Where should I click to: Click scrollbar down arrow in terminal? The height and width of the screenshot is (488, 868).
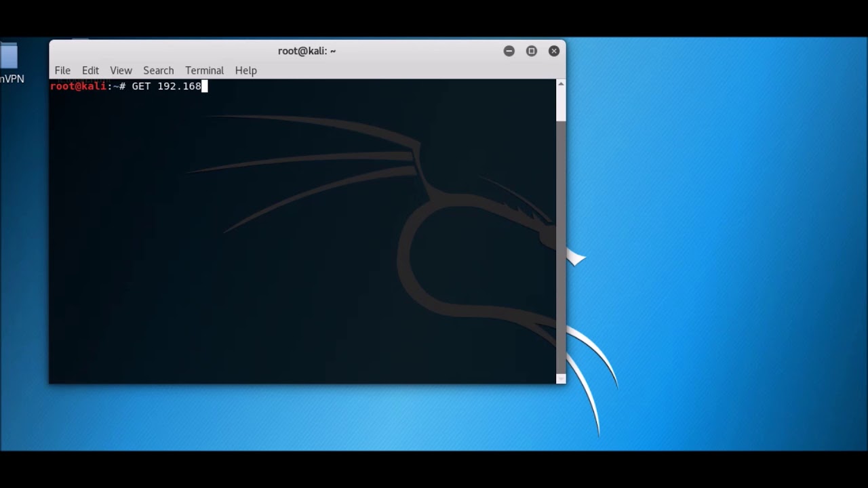point(561,379)
